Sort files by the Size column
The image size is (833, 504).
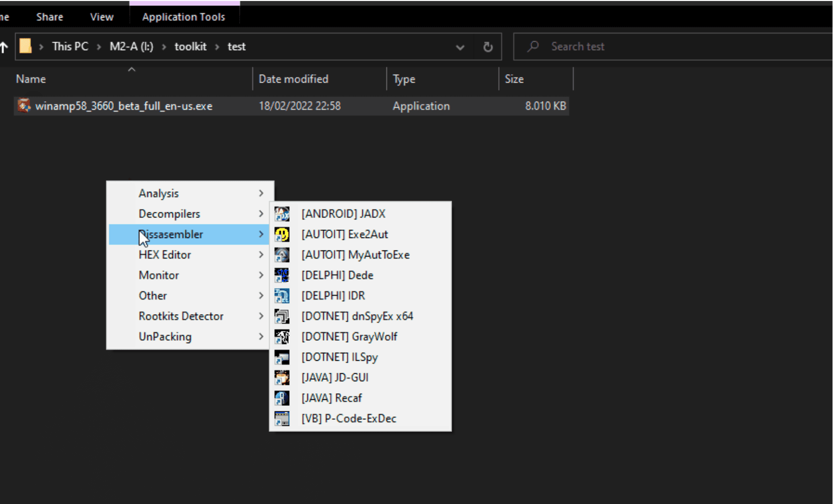(x=536, y=79)
